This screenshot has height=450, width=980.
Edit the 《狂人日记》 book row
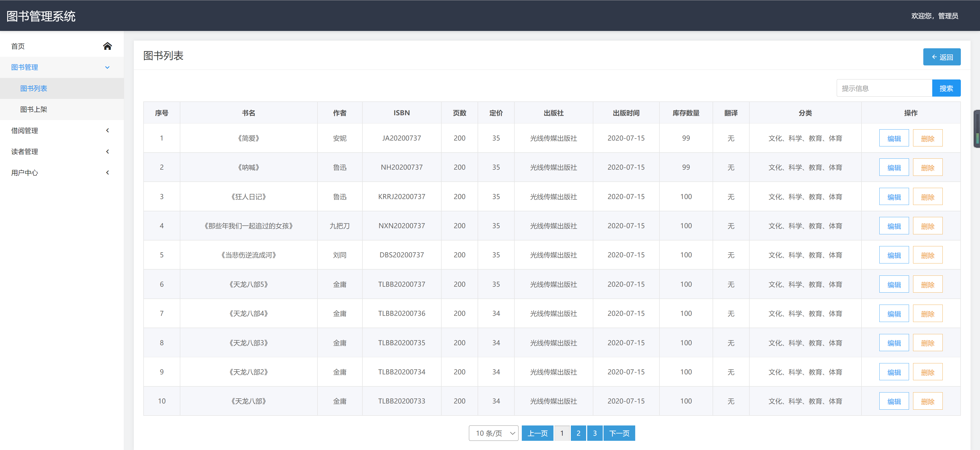pyautogui.click(x=894, y=197)
